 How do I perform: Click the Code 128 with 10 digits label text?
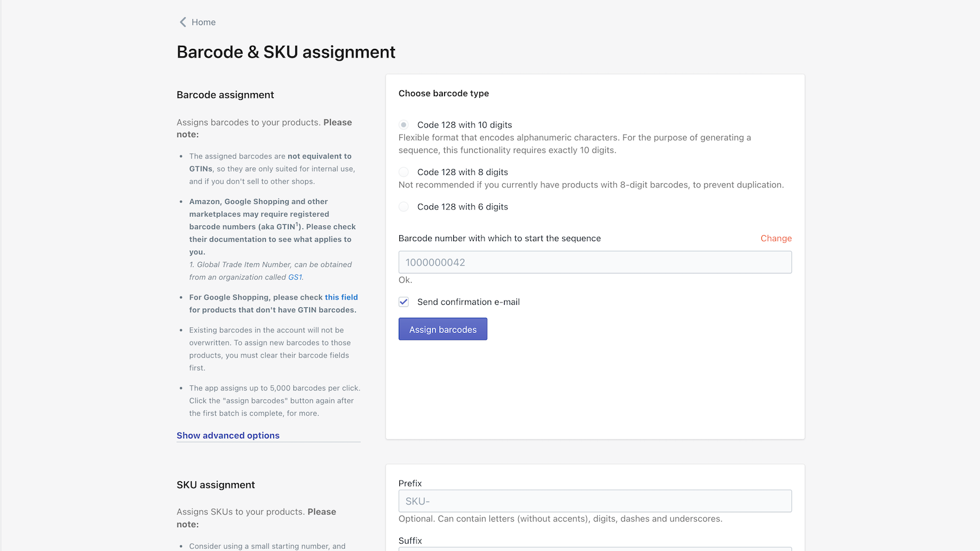464,124
